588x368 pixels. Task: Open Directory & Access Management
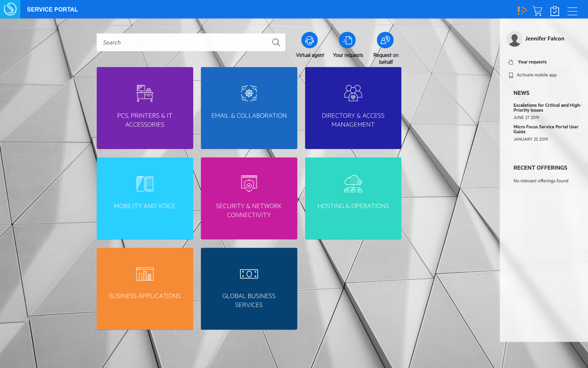353,108
